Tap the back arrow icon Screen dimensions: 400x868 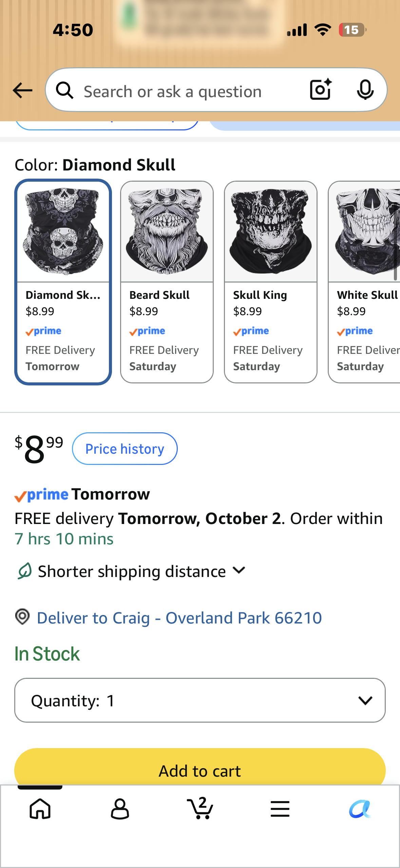(22, 90)
